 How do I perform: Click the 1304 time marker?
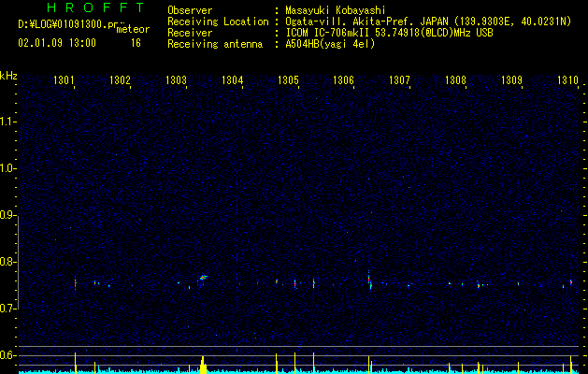point(232,79)
